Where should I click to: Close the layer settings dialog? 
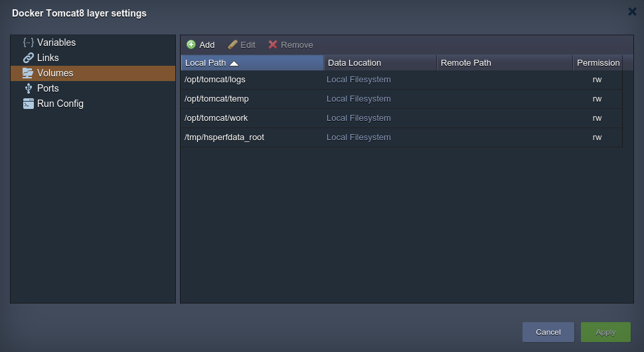coord(632,11)
